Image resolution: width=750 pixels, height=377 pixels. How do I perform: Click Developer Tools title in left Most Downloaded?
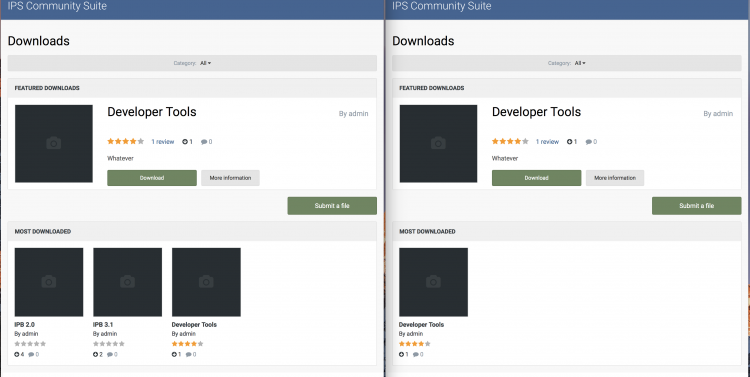point(194,324)
